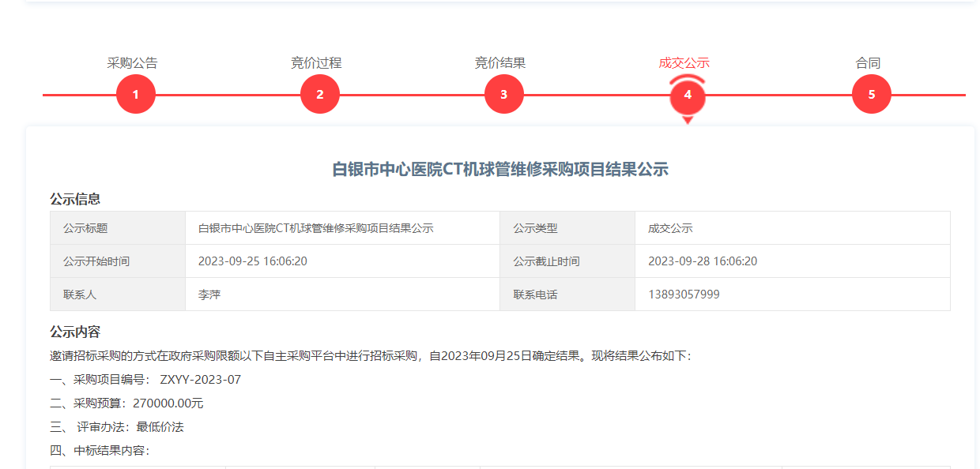Click the project number line ZXYY-2023-07
The image size is (980, 469).
tap(145, 380)
